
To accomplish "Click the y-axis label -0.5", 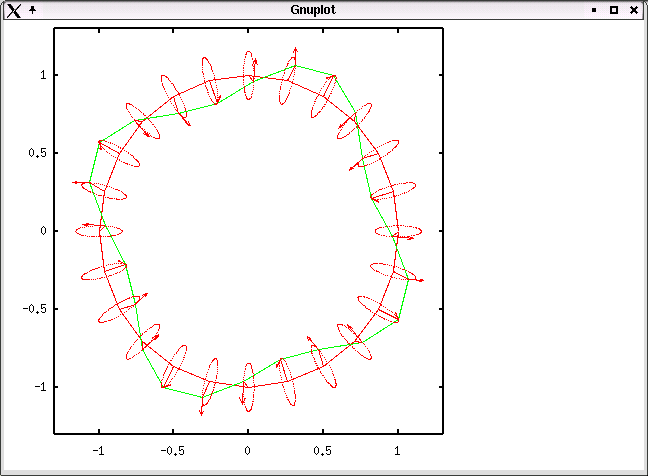I will pos(35,309).
